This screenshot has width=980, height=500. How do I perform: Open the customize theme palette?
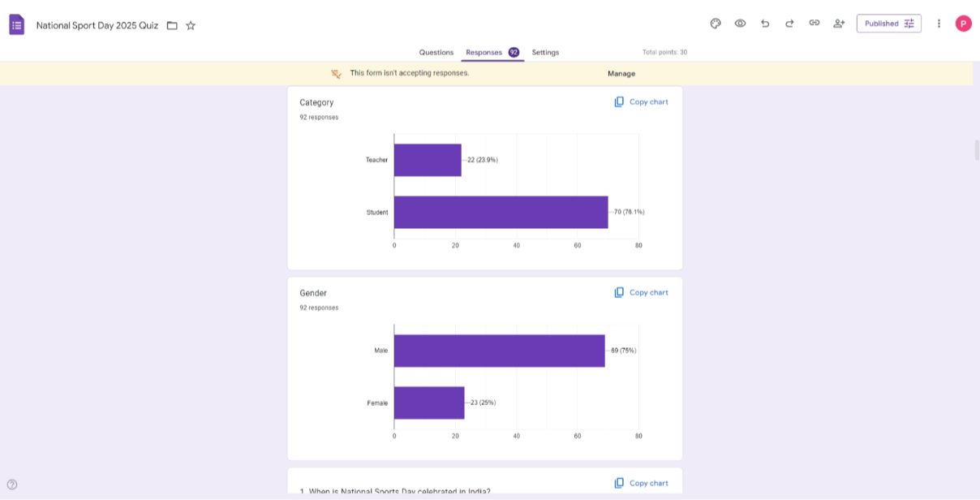click(x=716, y=24)
